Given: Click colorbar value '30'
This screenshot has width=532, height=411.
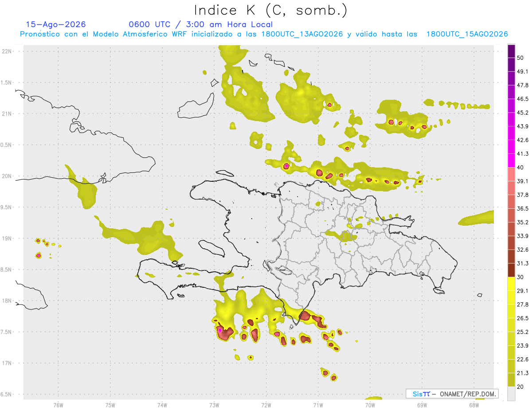Looking at the screenshot, I should click(520, 277).
